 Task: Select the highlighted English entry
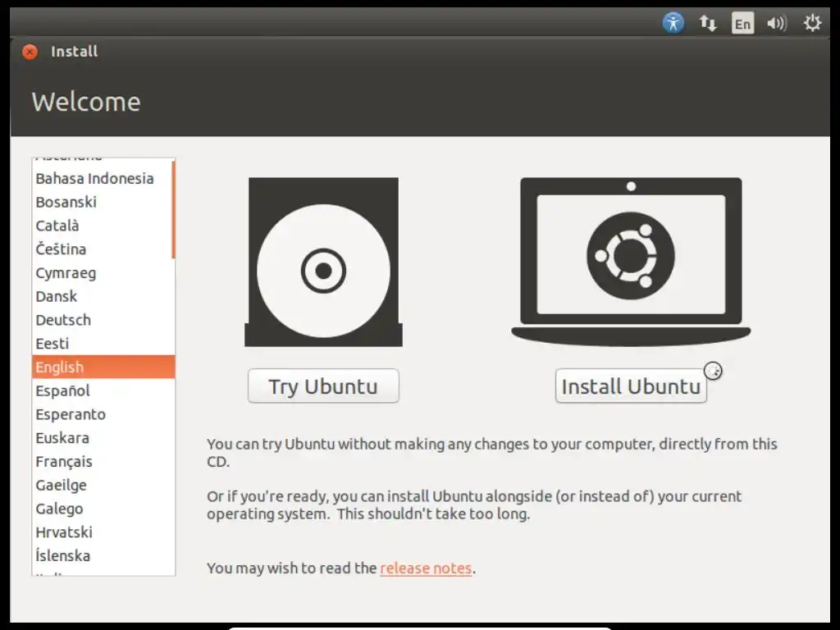[103, 367]
